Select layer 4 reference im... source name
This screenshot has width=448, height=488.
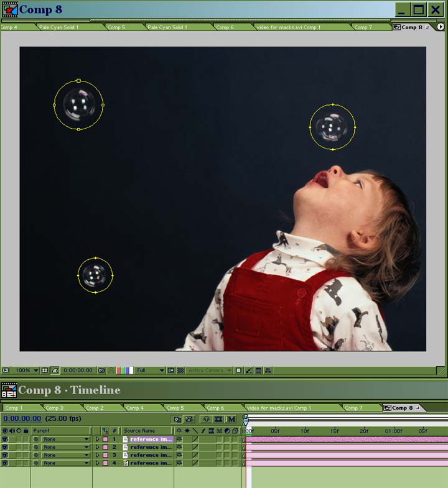click(x=151, y=463)
